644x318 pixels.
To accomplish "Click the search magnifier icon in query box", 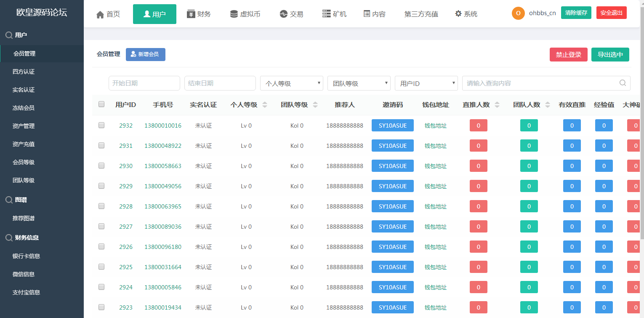I will (x=623, y=83).
